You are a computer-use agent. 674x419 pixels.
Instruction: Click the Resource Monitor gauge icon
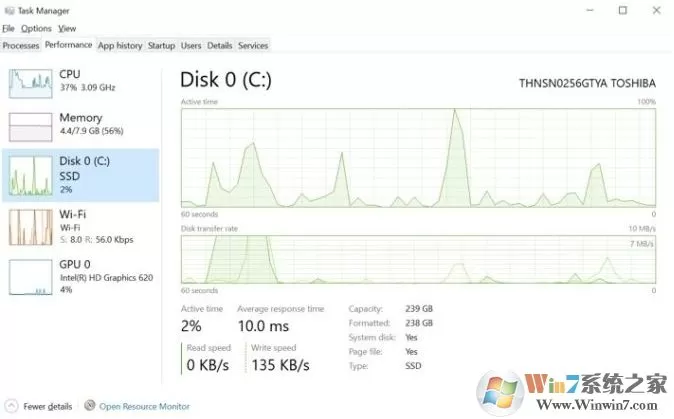89,405
